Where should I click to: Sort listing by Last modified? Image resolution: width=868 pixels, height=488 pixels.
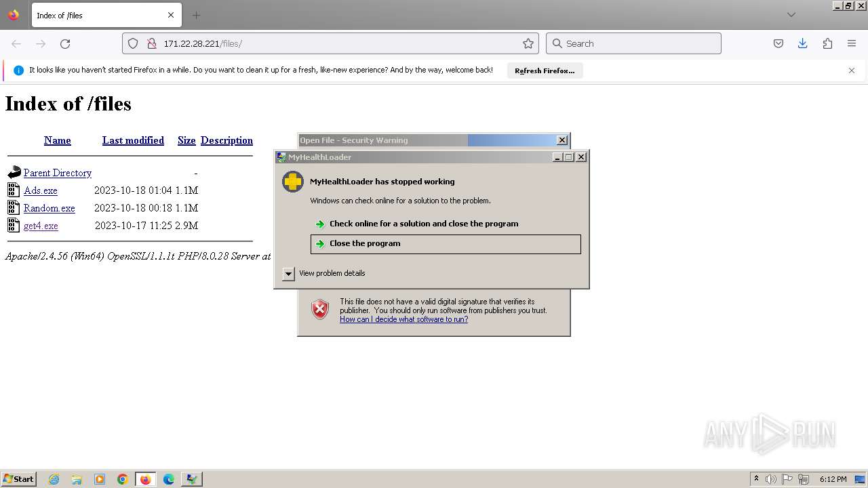pos(133,140)
